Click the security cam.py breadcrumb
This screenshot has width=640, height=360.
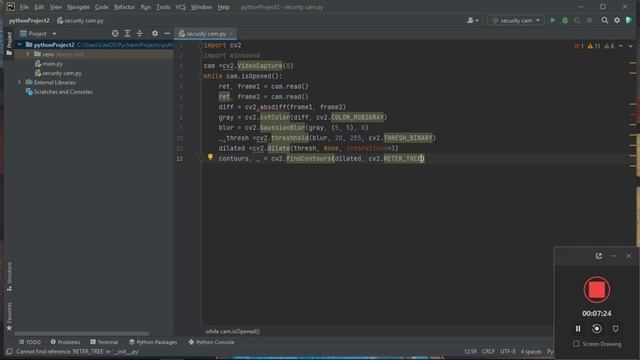tap(80, 20)
